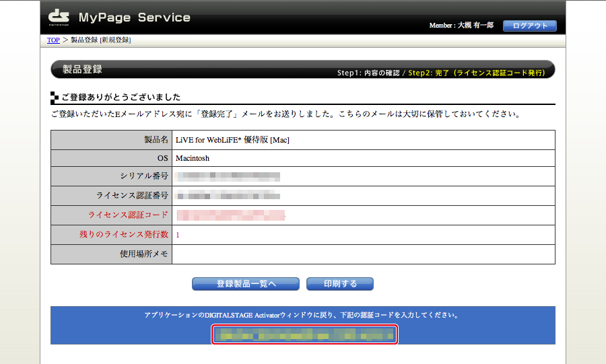Viewport: 606px width, 364px height.
Task: Click the 製品名 row label
Action: pos(156,140)
